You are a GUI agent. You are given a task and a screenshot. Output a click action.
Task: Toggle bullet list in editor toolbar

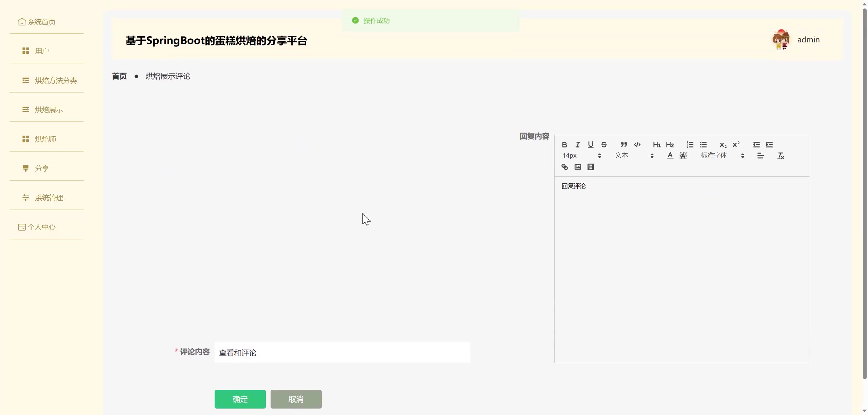tap(703, 145)
